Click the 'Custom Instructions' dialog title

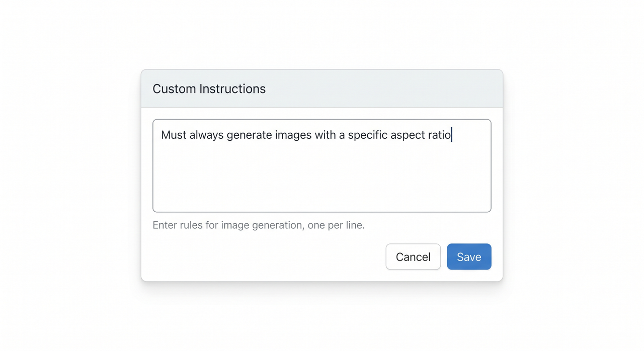(x=209, y=89)
